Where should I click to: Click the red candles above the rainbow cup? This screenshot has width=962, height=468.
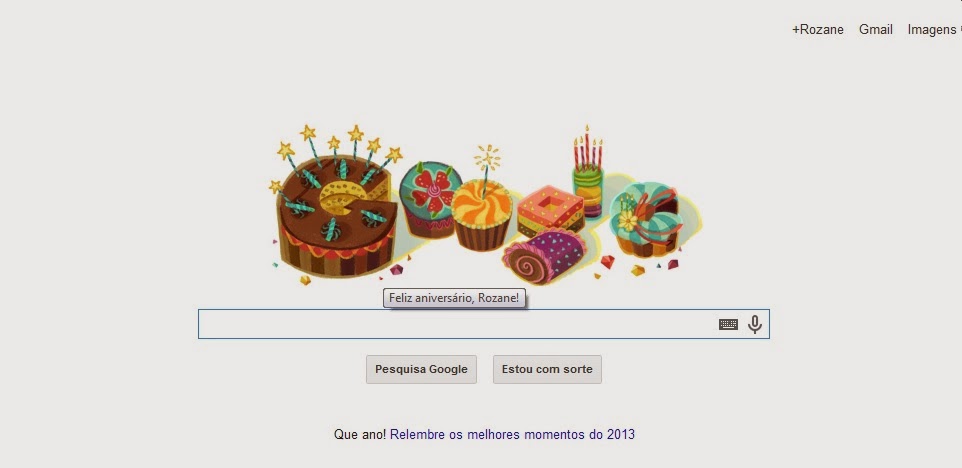[x=587, y=148]
